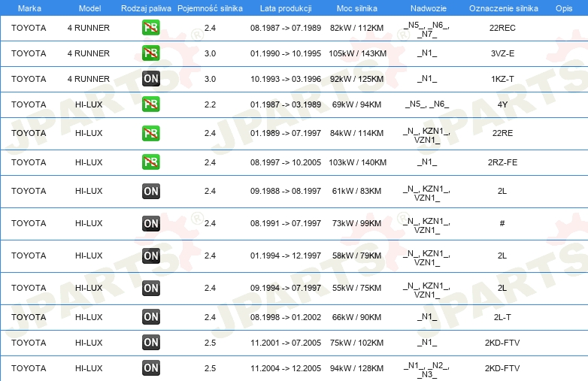Click TOYOTA in the 2L-T row

pos(29,317)
